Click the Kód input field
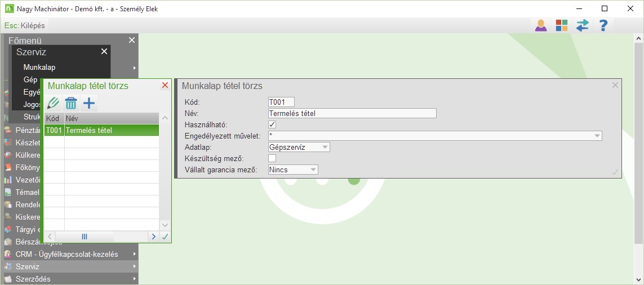The image size is (644, 285). coord(281,102)
